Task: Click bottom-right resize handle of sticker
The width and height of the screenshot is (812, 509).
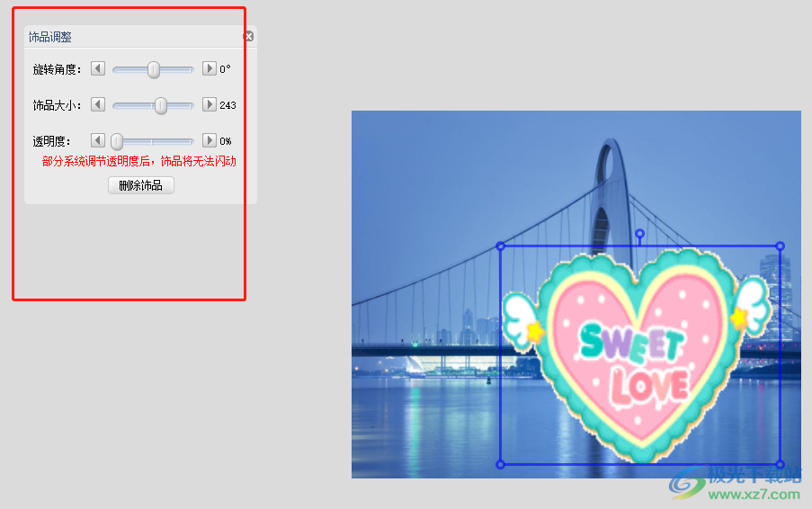Action: 781,464
